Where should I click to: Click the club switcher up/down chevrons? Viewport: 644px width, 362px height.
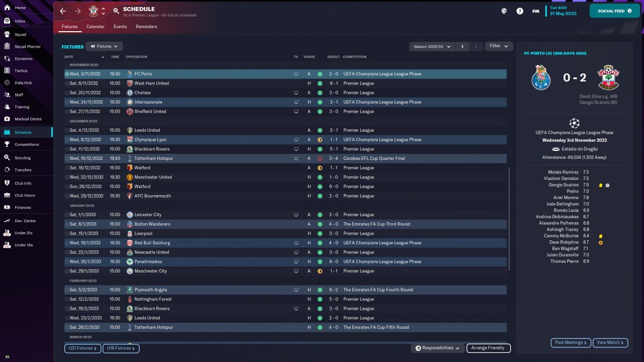pos(103,11)
